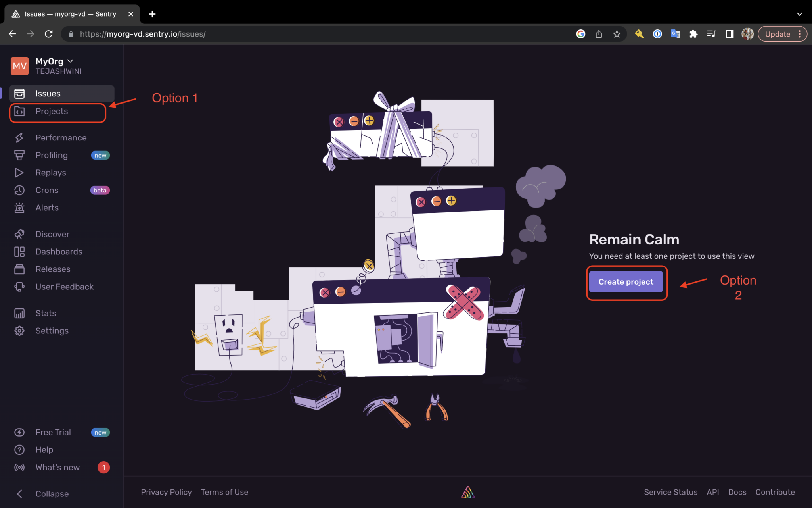Select the Dashboards icon

pyautogui.click(x=19, y=251)
